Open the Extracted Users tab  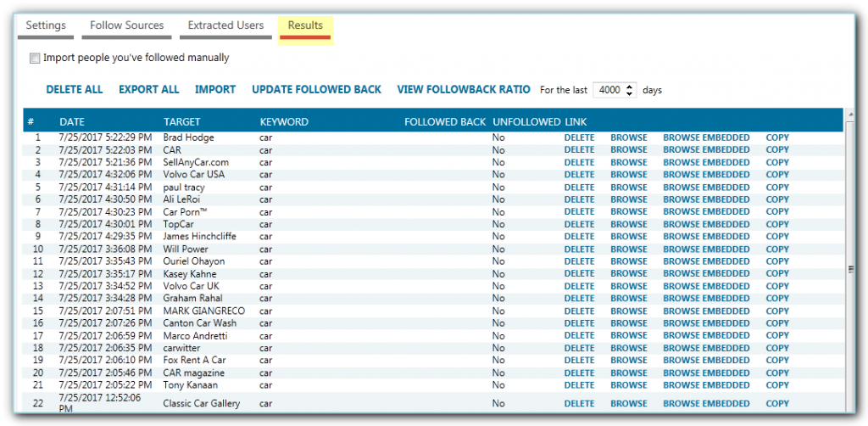tap(225, 25)
